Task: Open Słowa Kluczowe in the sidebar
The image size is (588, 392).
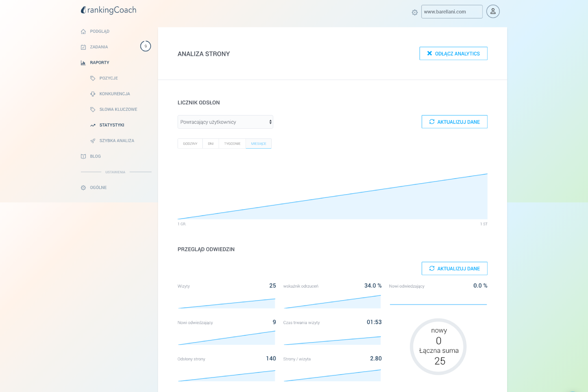Action: click(x=118, y=109)
